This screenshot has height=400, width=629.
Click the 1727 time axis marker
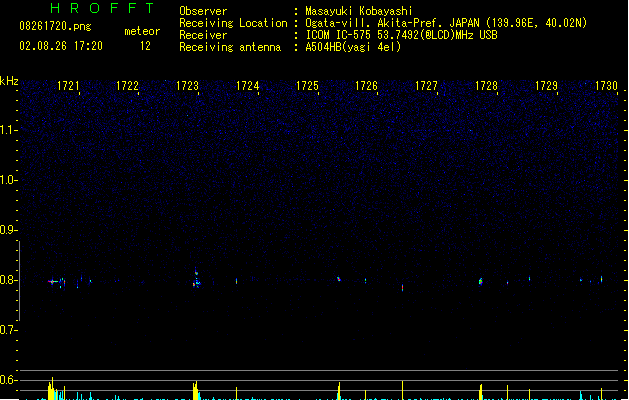pyautogui.click(x=426, y=86)
